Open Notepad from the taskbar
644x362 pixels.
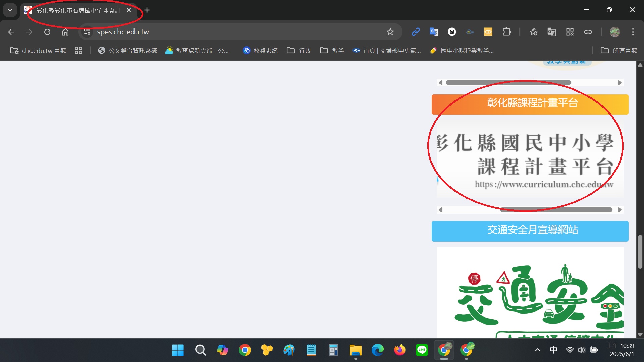(x=311, y=350)
